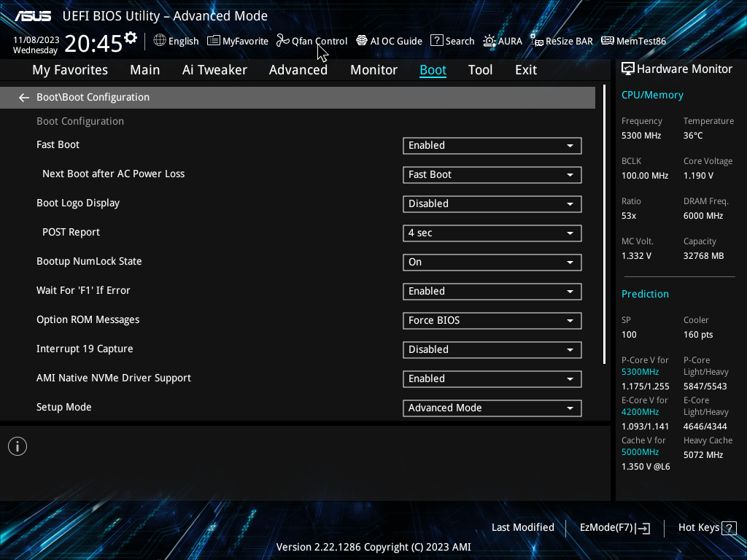
Task: Click the 5000MHz Cache prediction link
Action: pos(640,452)
